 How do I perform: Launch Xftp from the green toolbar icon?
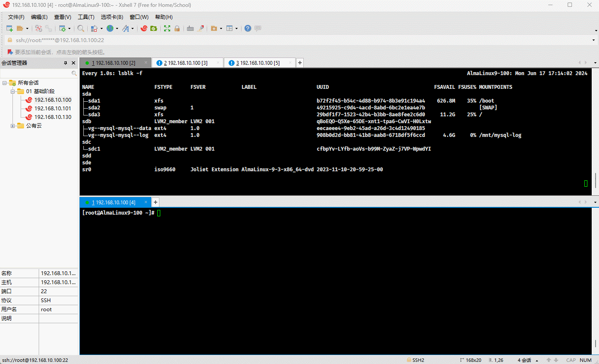point(153,28)
